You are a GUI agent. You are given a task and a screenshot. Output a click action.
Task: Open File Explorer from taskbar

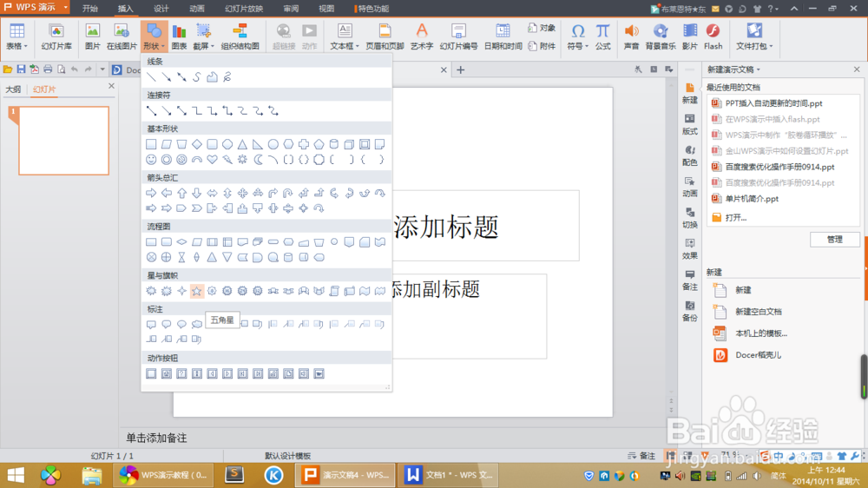point(92,475)
